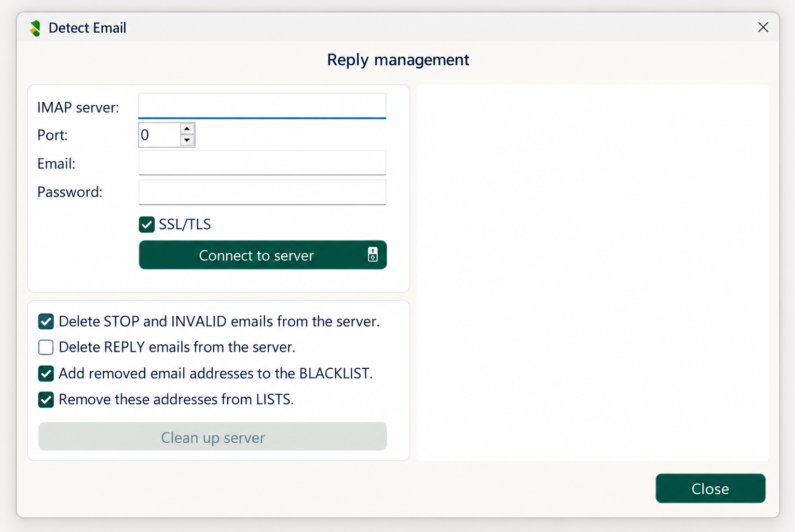Image resolution: width=795 pixels, height=532 pixels.
Task: Click into the Email address field
Action: (262, 163)
